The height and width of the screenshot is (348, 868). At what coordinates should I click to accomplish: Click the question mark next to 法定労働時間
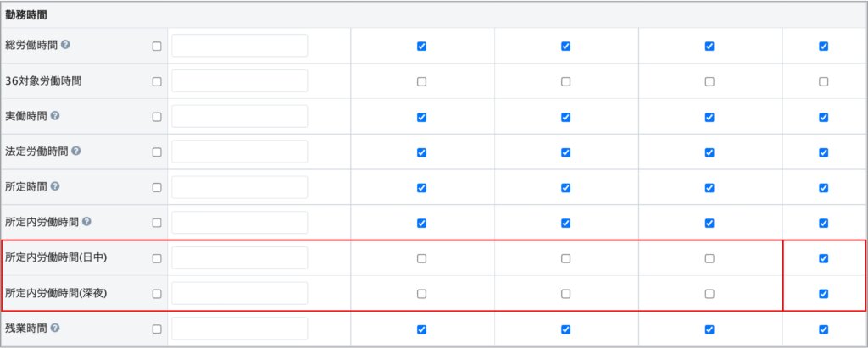(76, 152)
